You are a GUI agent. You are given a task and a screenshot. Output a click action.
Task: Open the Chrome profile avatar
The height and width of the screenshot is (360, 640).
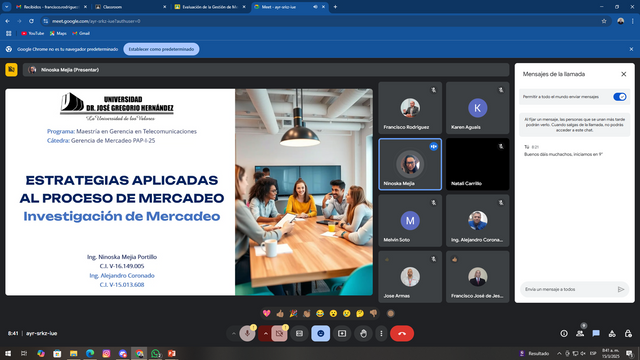click(620, 21)
